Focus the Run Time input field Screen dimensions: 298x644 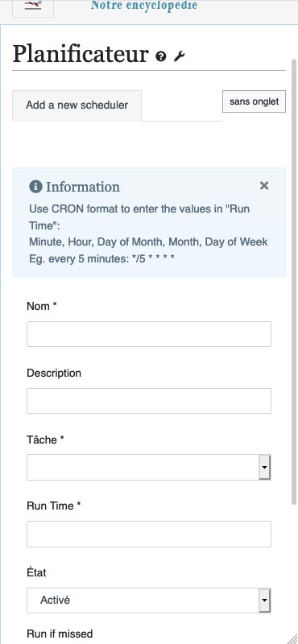pos(149,535)
